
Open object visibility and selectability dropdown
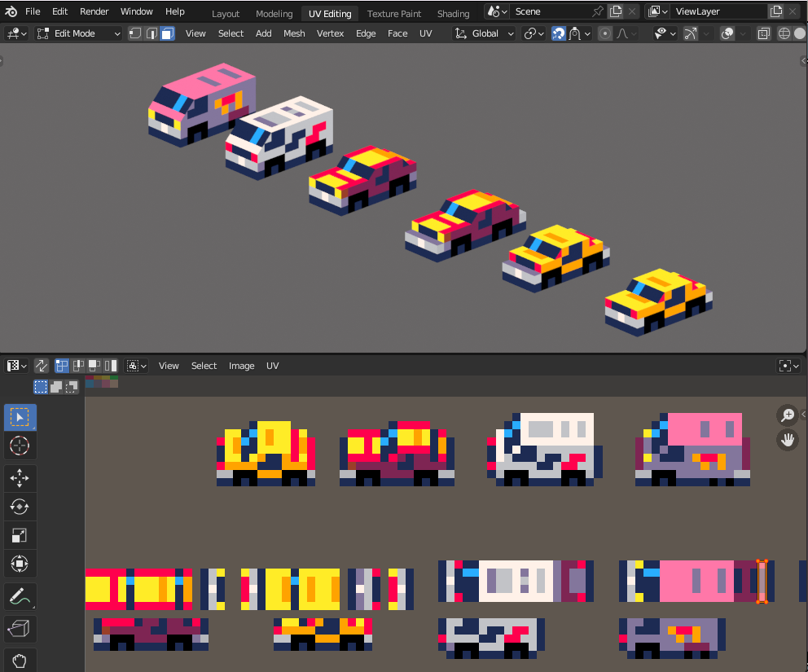[665, 33]
